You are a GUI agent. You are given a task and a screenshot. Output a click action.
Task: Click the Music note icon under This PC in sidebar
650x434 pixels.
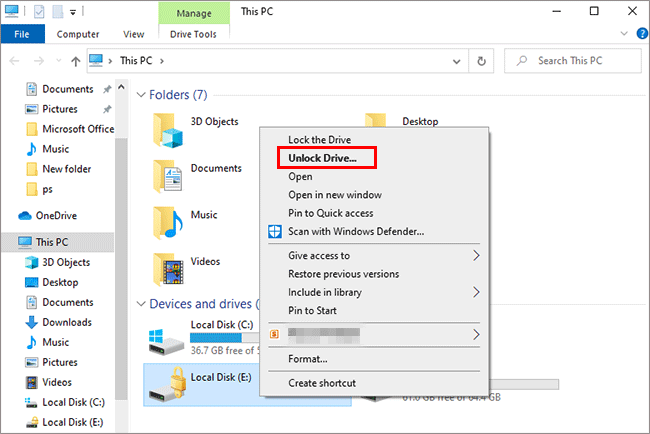click(32, 342)
